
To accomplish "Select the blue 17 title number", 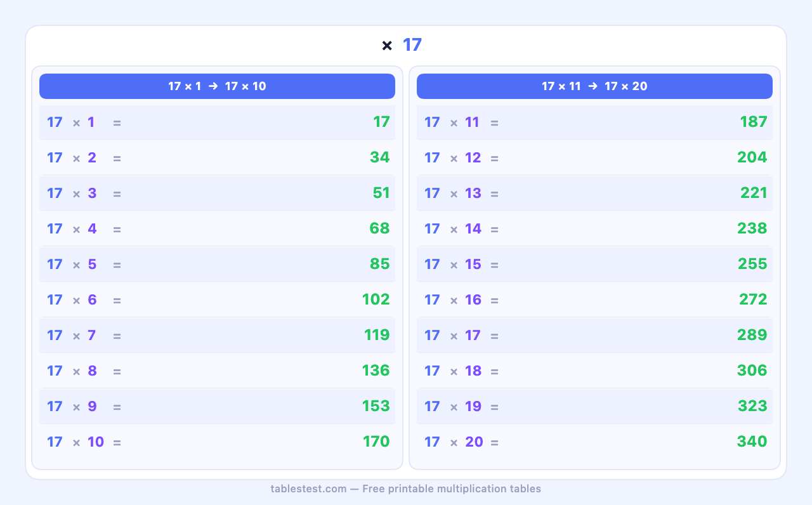I will click(412, 45).
